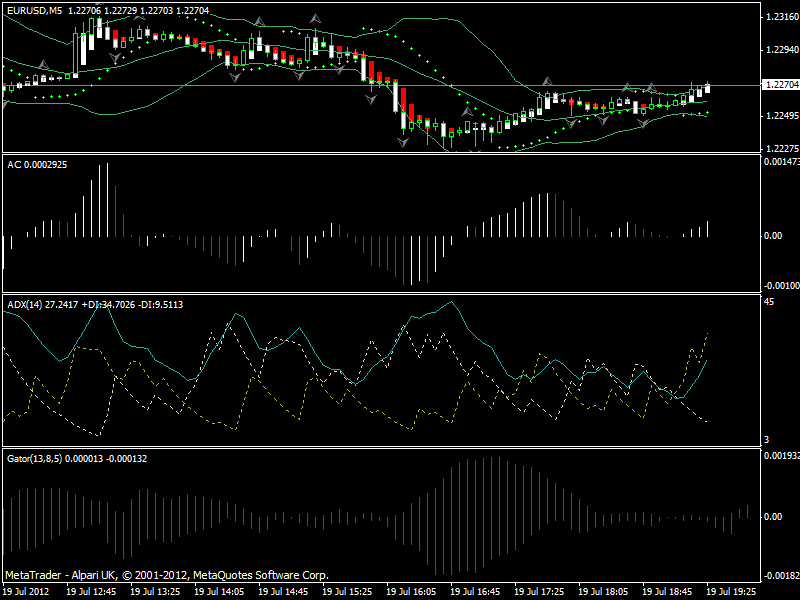The height and width of the screenshot is (600, 800).
Task: Click the ADX scale value 45
Action: tap(769, 302)
